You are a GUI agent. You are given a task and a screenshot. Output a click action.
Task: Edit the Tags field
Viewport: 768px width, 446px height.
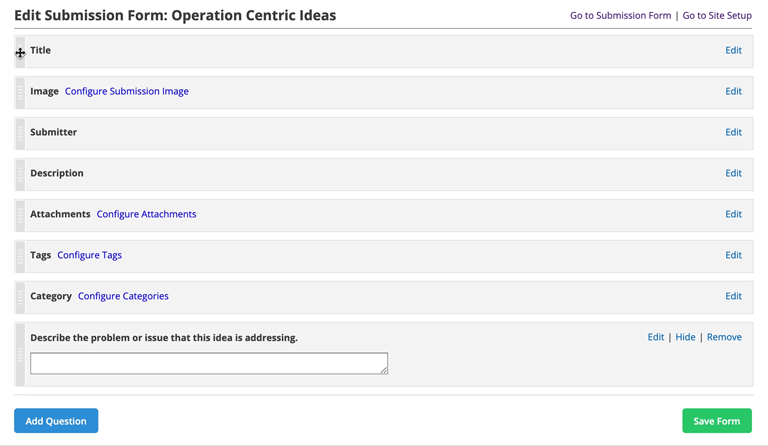click(733, 255)
